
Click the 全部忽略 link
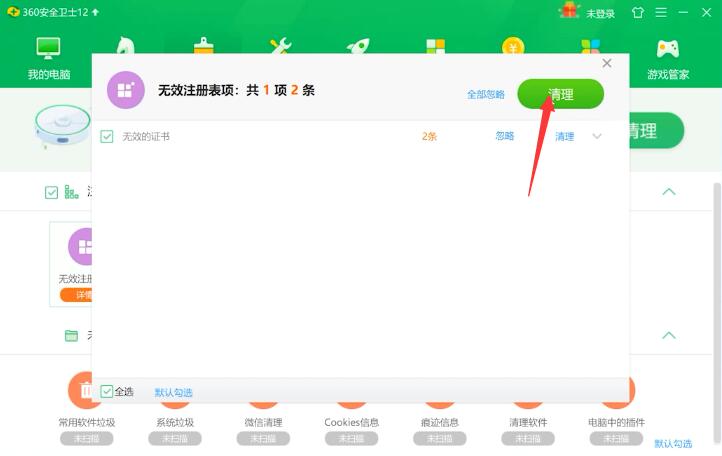pyautogui.click(x=486, y=94)
